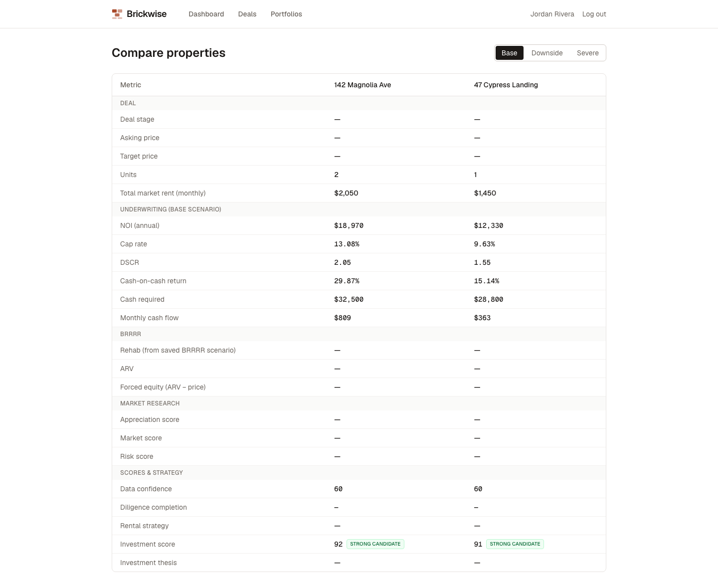Click the Brickwise brick logo icon
The width and height of the screenshot is (718, 588).
(117, 14)
